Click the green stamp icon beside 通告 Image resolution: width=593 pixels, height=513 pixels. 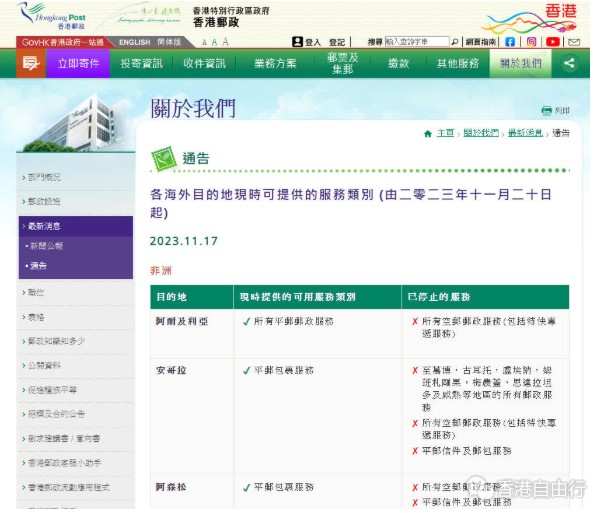click(164, 159)
